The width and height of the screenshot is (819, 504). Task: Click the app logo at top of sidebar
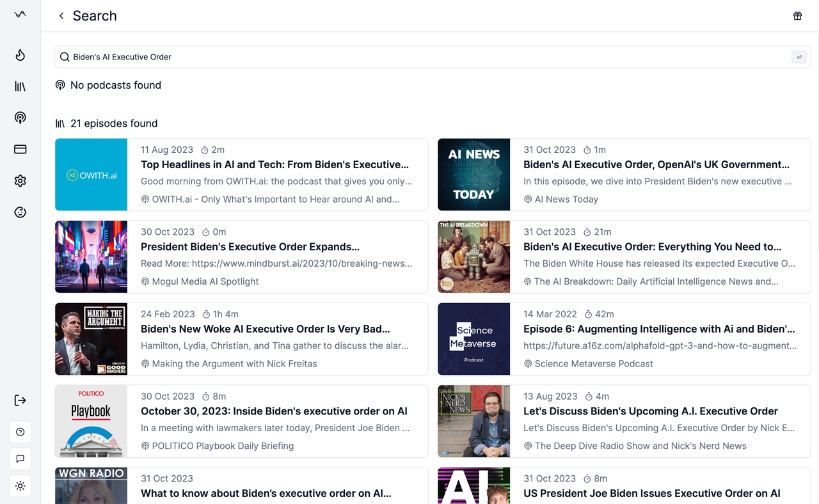coord(20,14)
